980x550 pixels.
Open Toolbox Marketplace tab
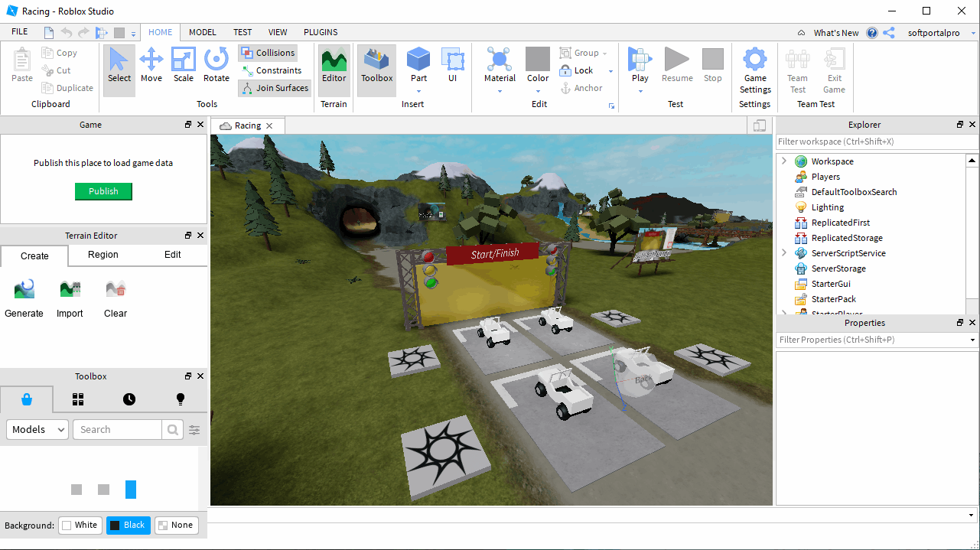pos(27,399)
